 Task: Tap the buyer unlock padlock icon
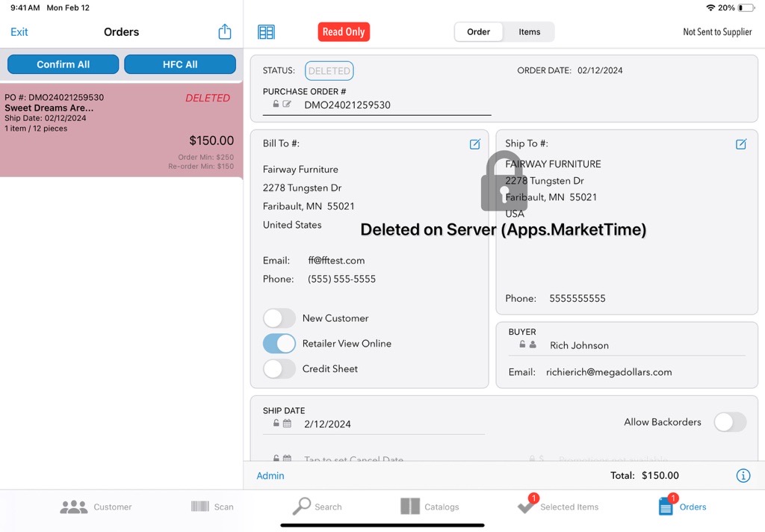click(522, 344)
